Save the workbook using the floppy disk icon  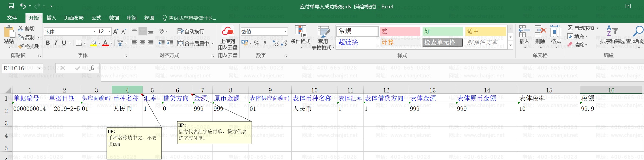click(11, 6)
